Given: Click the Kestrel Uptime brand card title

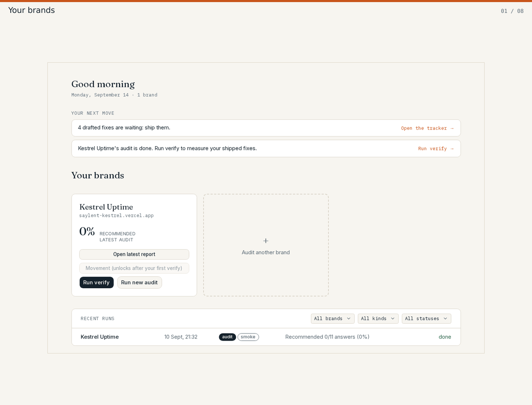Looking at the screenshot, I should click(x=106, y=207).
